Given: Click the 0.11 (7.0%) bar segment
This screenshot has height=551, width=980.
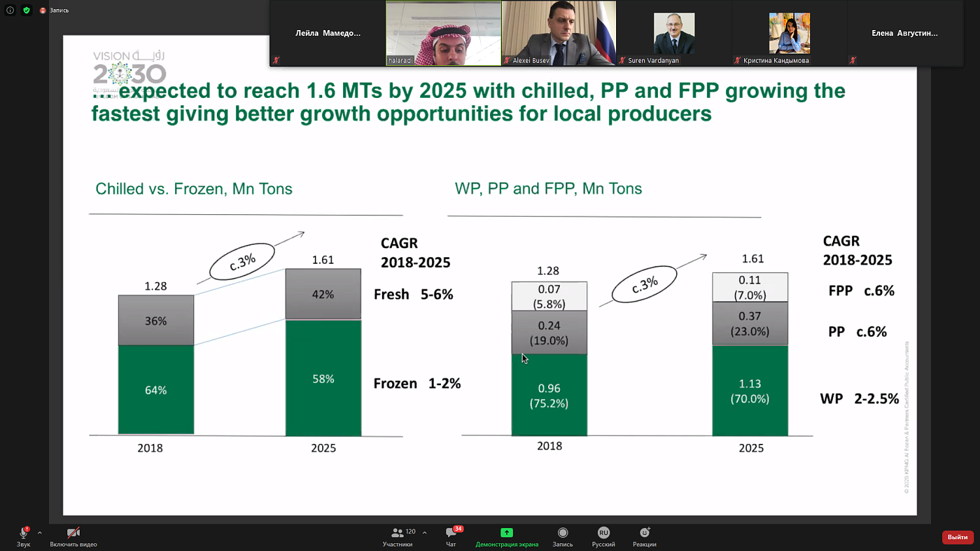Looking at the screenshot, I should [x=750, y=287].
